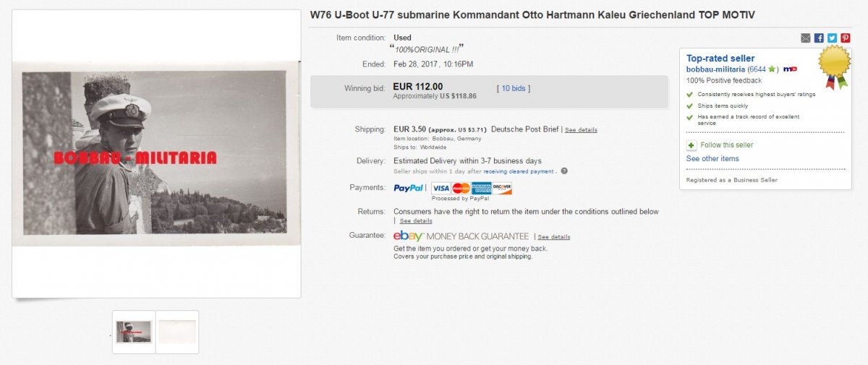
Task: Pin listing on Pinterest
Action: click(845, 38)
